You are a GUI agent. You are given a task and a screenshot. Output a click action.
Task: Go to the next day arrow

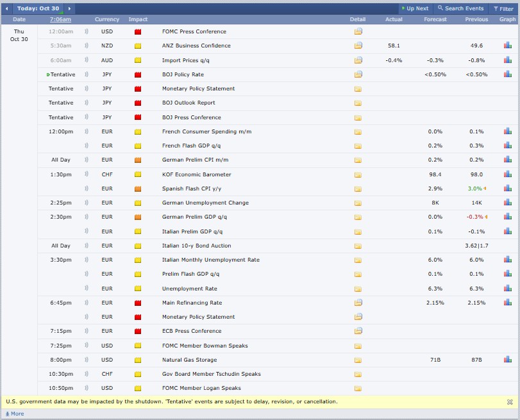69,8
